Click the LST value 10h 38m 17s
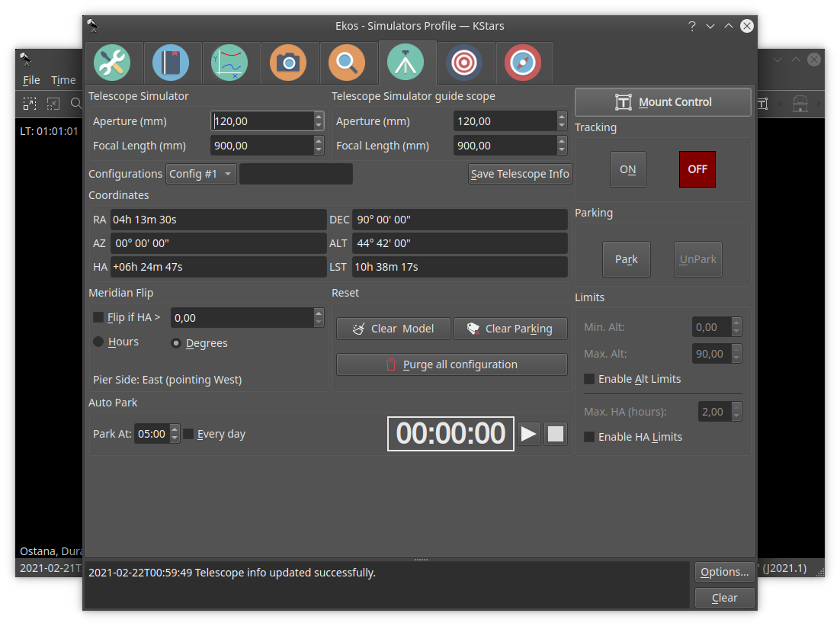Viewport: 840px width, 626px height. coord(460,267)
